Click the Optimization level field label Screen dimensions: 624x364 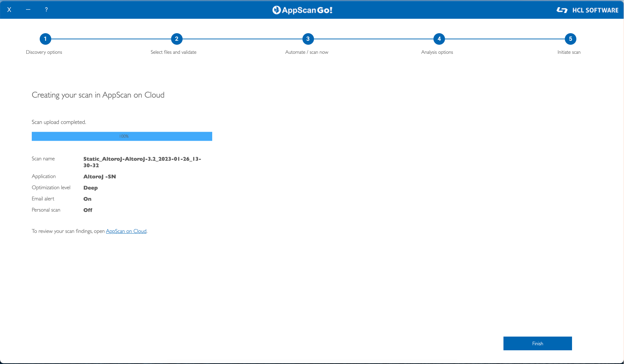pos(51,188)
